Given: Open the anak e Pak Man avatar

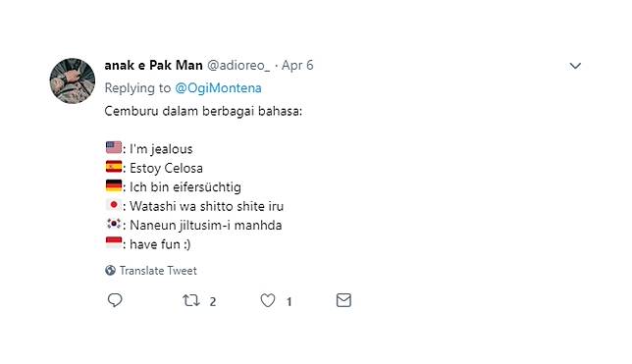Looking at the screenshot, I should [73, 80].
